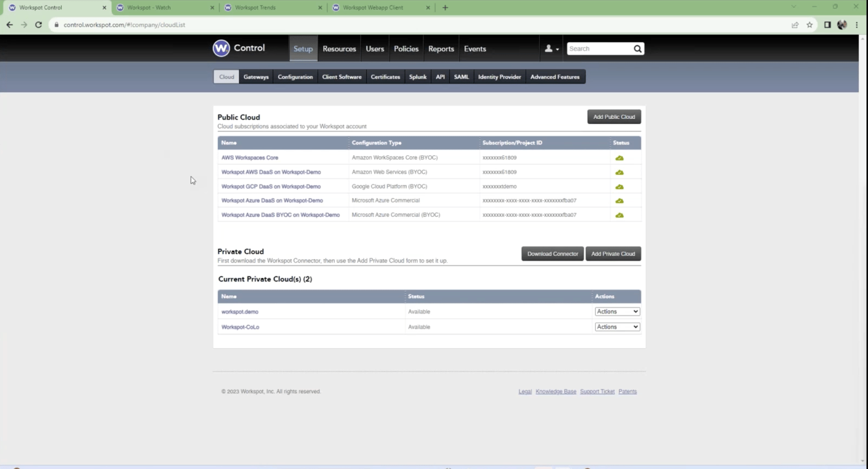
Task: Open tab search chevron in title bar
Action: coord(794,7)
